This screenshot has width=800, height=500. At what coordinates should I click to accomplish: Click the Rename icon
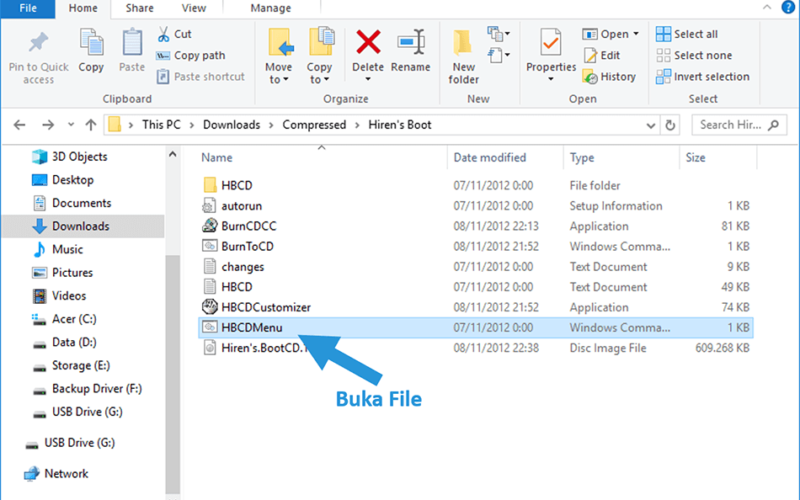(411, 42)
